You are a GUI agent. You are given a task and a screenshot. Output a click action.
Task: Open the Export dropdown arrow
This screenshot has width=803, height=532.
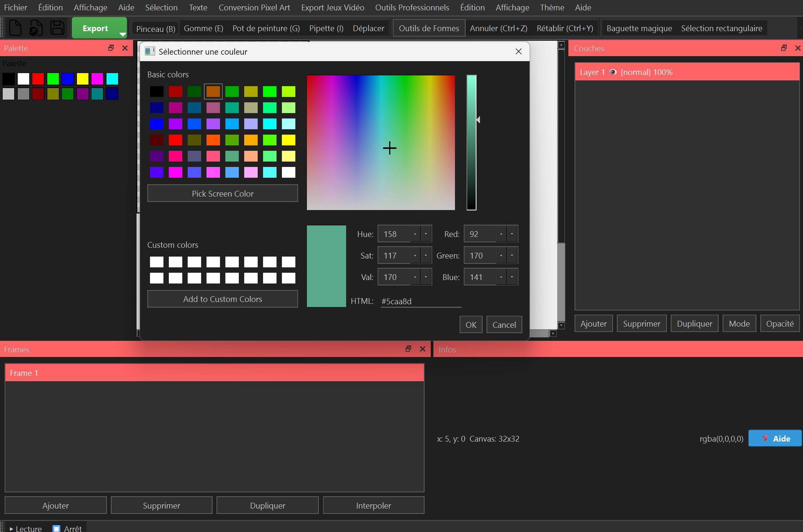123,34
